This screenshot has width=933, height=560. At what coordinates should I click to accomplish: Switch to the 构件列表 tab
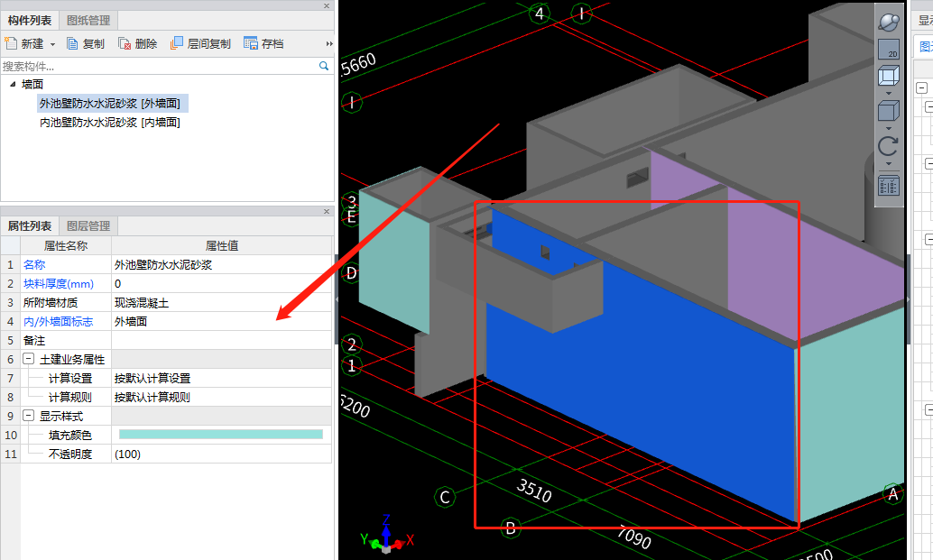[30, 20]
